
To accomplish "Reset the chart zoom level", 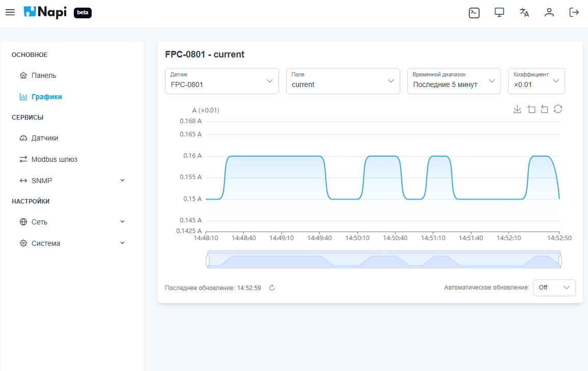I will tap(544, 109).
